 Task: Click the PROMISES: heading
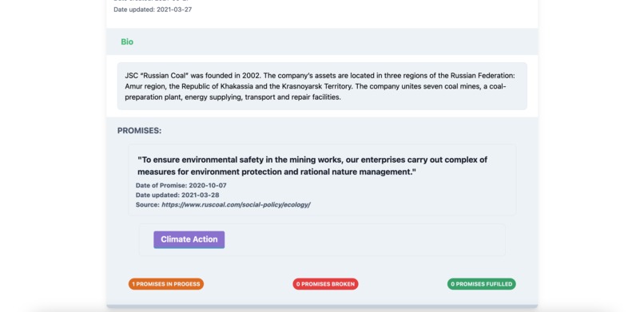click(x=139, y=131)
